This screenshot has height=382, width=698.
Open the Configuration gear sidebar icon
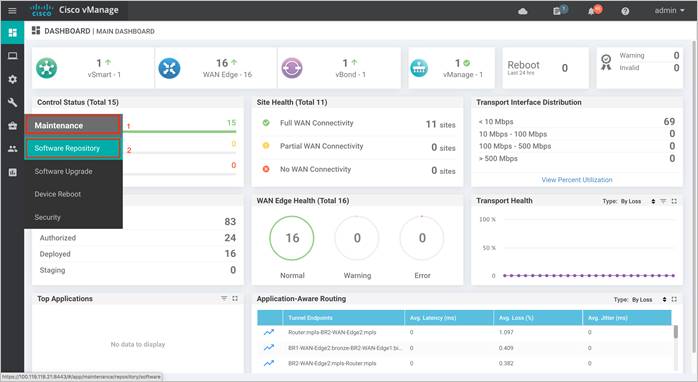point(12,79)
